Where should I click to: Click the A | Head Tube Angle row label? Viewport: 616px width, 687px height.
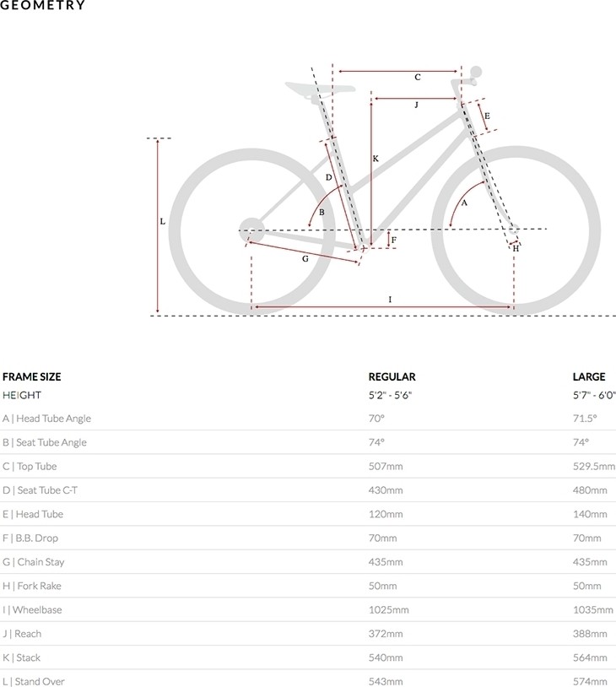click(x=46, y=419)
